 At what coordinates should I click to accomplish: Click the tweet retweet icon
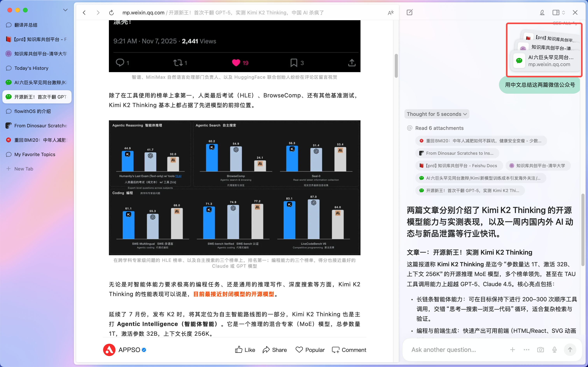178,63
